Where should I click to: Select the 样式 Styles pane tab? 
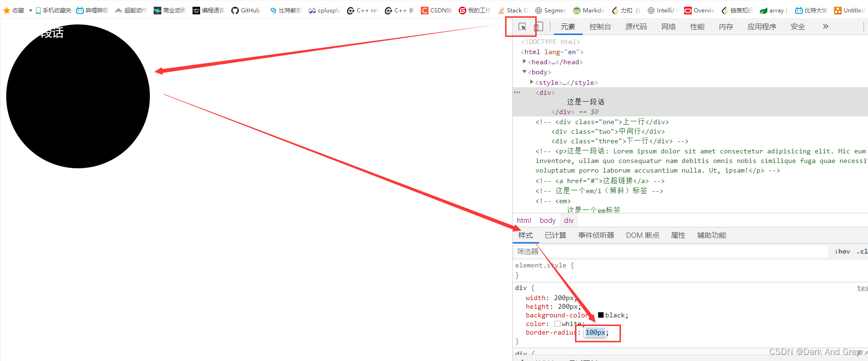click(x=525, y=235)
